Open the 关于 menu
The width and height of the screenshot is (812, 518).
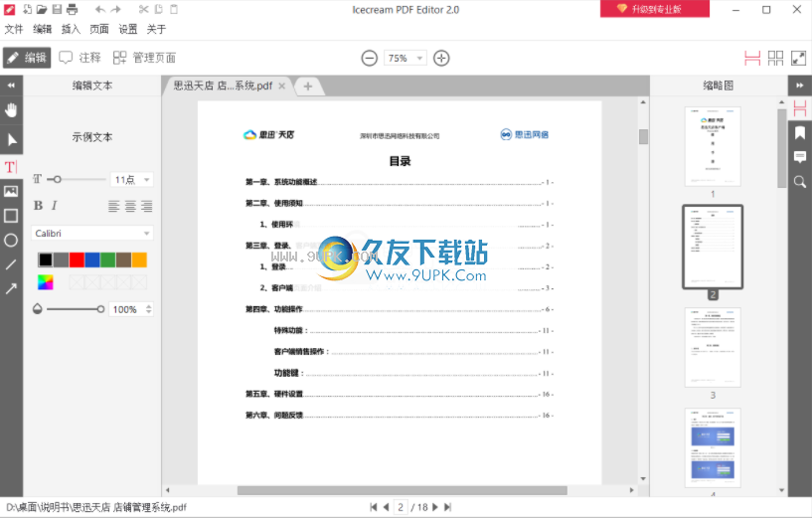click(x=156, y=29)
